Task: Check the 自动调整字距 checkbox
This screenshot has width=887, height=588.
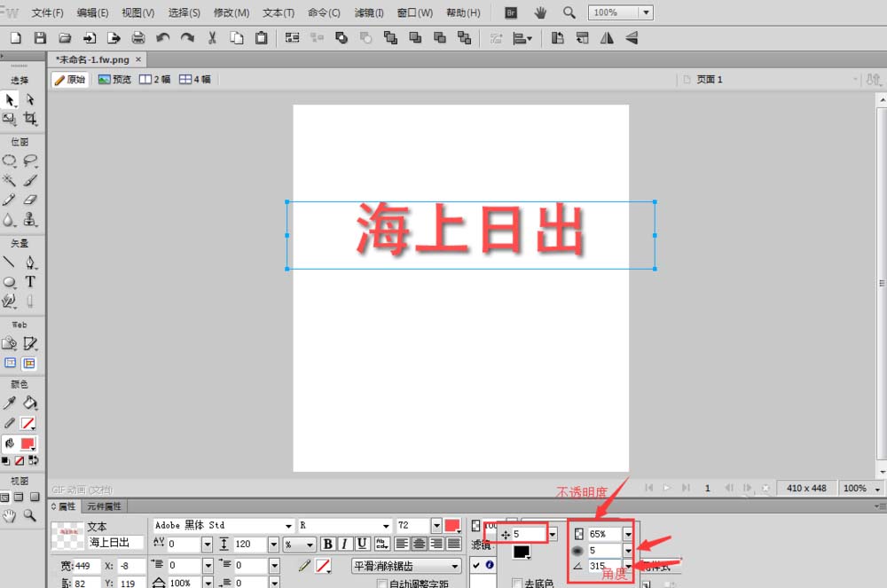Action: point(381,582)
